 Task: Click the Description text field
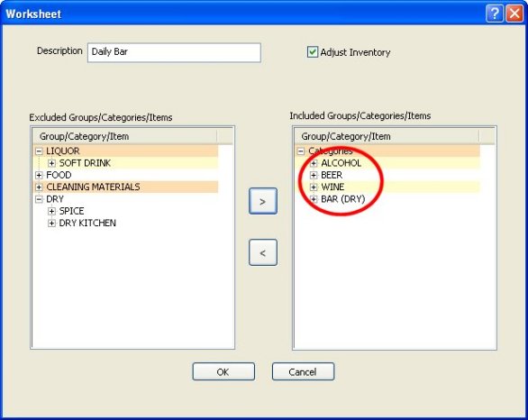(174, 52)
